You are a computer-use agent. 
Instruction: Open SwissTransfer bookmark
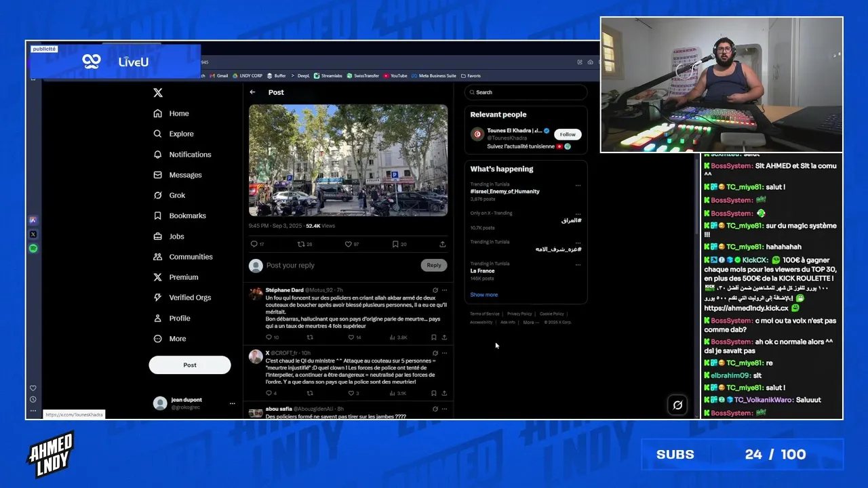(363, 76)
